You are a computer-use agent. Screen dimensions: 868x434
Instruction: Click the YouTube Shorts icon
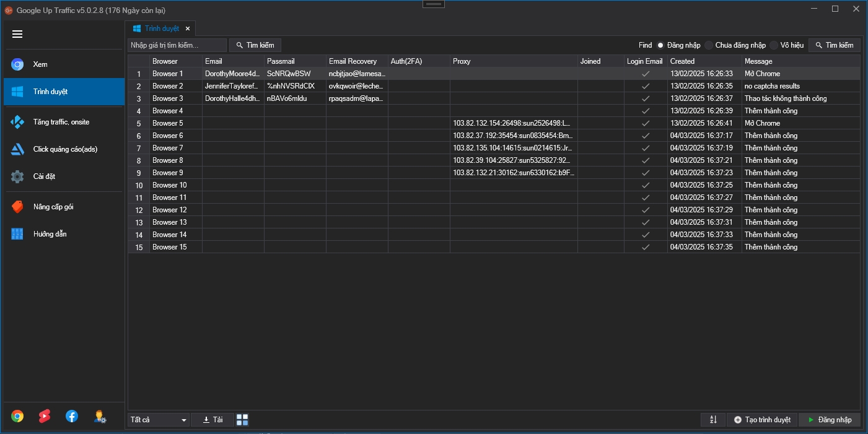coord(45,416)
